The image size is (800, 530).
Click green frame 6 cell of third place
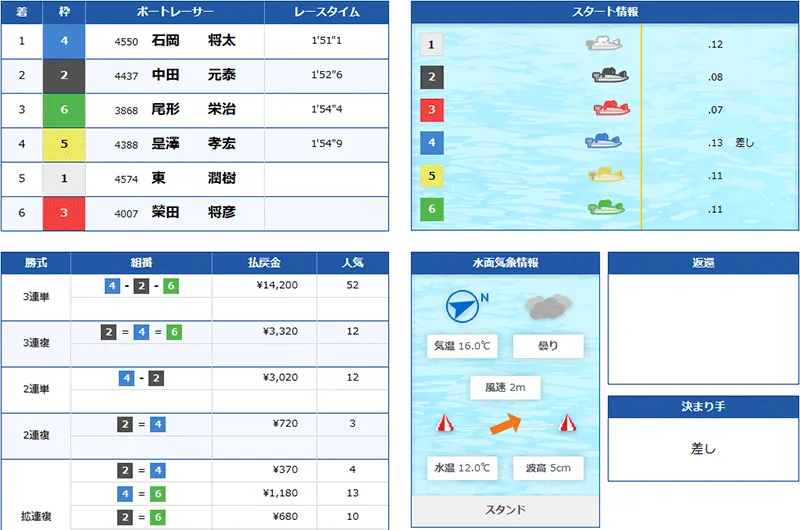(x=64, y=110)
